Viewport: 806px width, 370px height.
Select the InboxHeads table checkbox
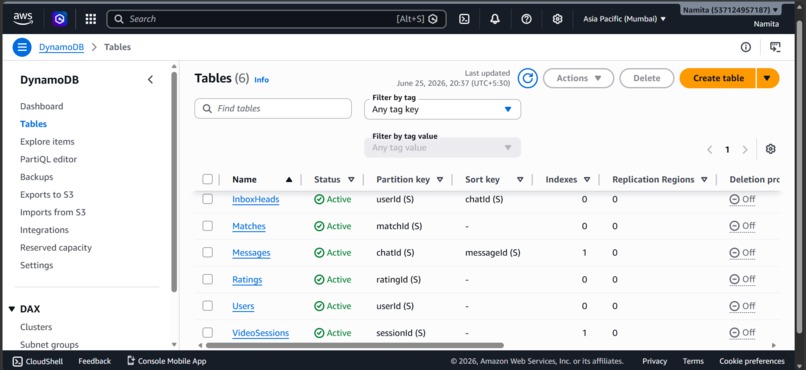(x=207, y=199)
